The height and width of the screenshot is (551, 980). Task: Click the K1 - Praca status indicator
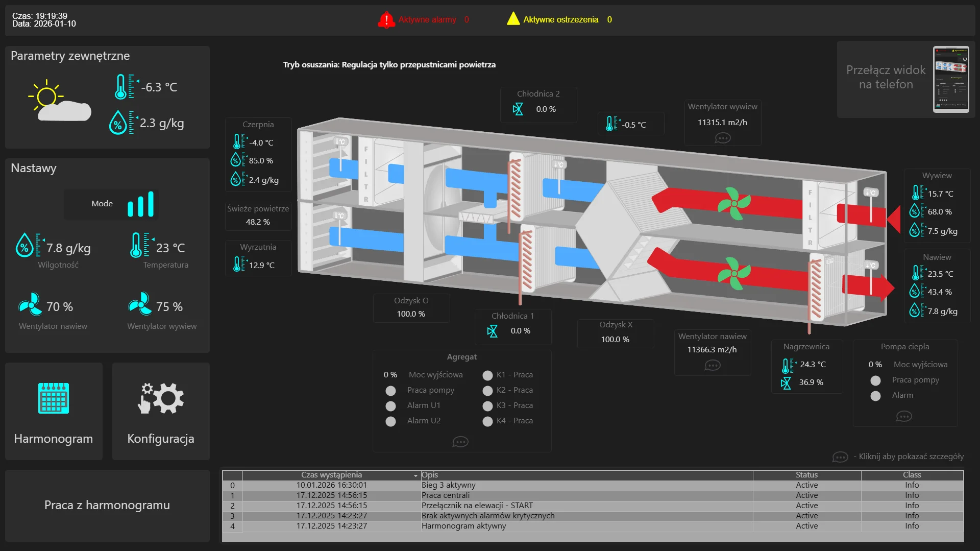487,375
